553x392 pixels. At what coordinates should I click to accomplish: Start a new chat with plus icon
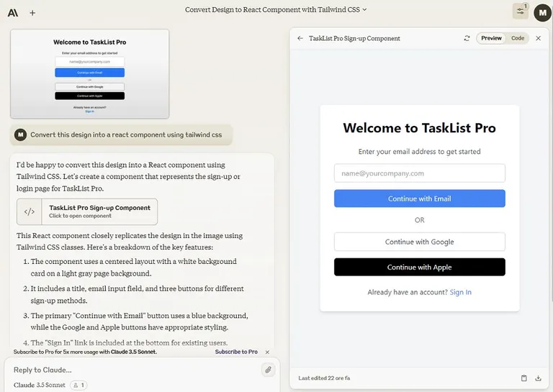click(x=32, y=12)
